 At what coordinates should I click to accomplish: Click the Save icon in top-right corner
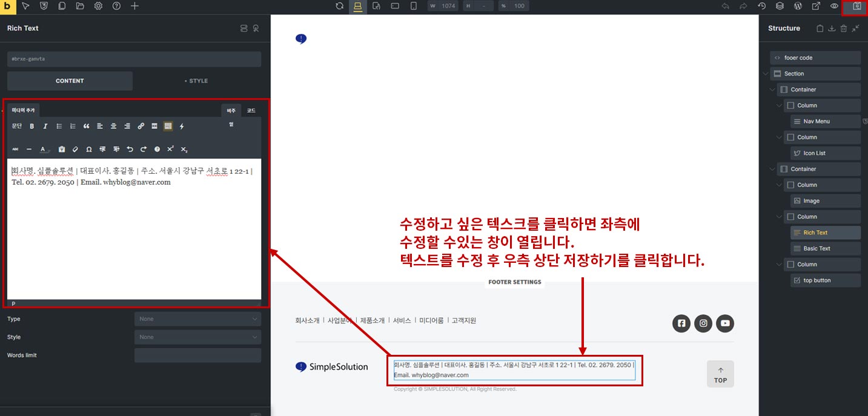coord(856,6)
